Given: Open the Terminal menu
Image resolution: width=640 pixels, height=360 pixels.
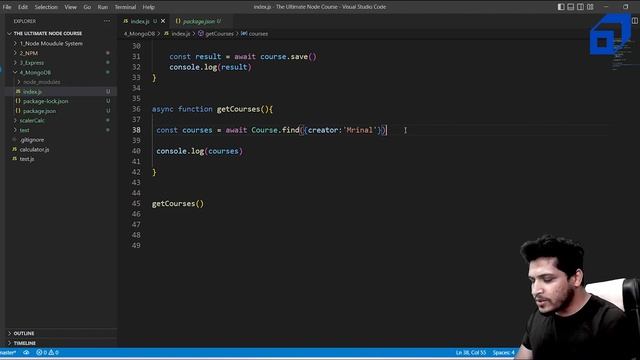Looking at the screenshot, I should click(x=125, y=7).
